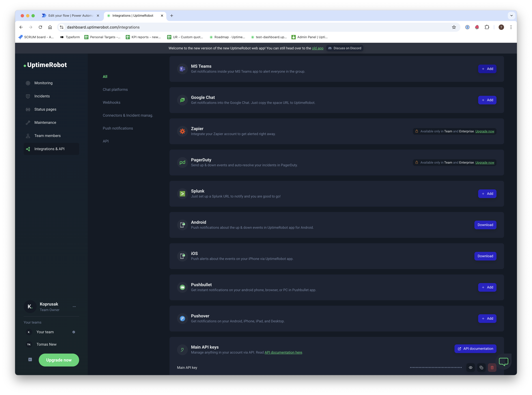Click the browser back arrow
532x395 pixels.
21,27
